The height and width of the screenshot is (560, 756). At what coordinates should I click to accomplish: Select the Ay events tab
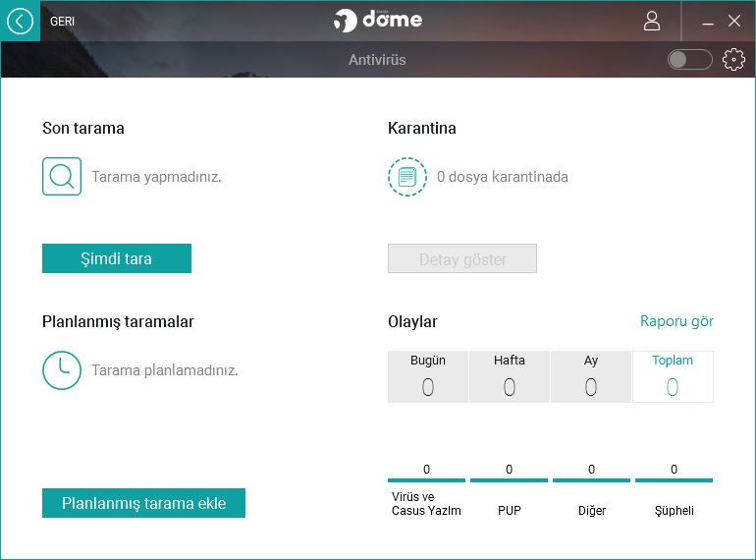[591, 376]
